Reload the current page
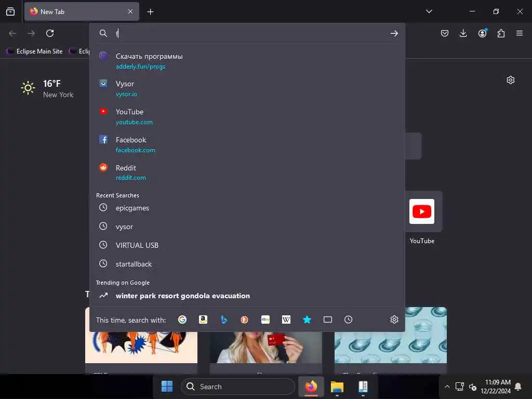 click(x=50, y=33)
